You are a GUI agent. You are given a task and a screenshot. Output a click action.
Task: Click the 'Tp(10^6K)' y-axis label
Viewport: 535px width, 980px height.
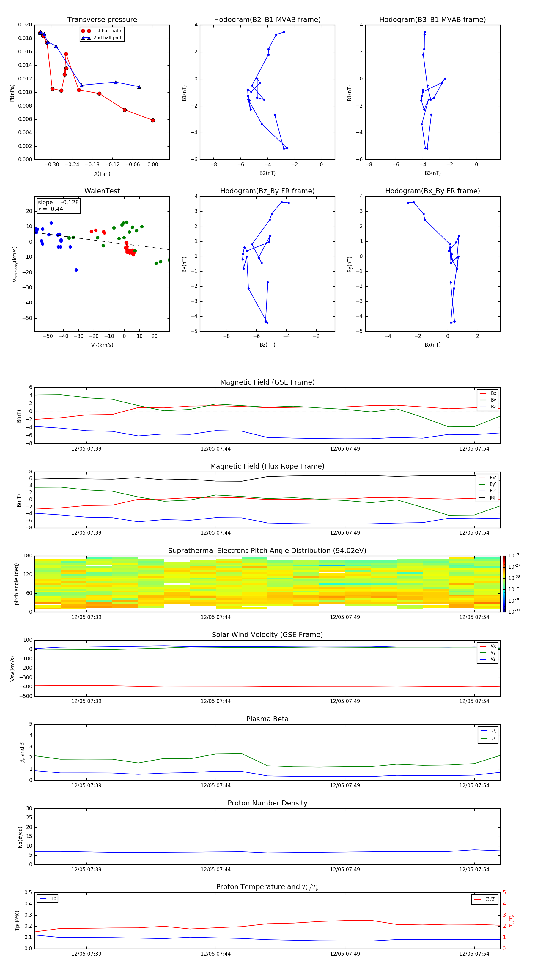click(x=17, y=921)
